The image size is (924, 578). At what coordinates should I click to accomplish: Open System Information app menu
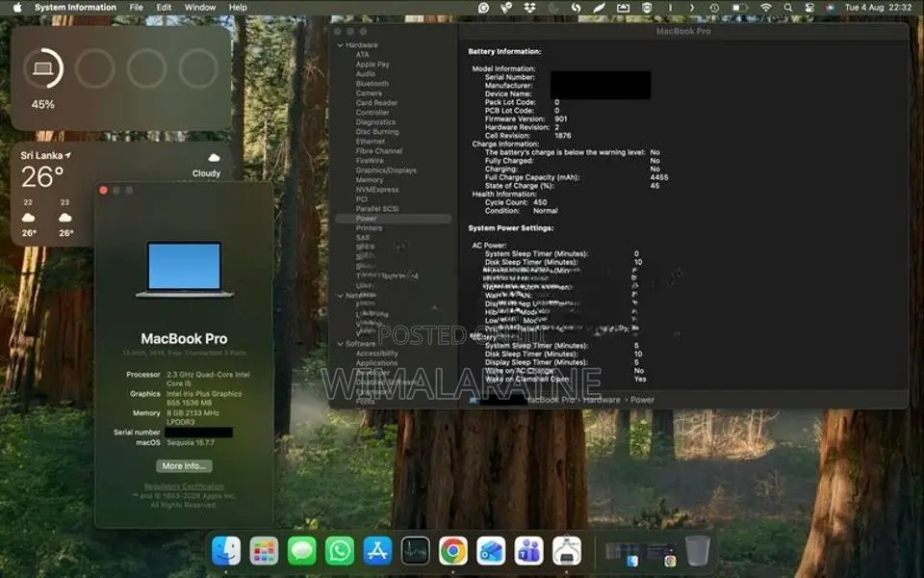click(75, 8)
